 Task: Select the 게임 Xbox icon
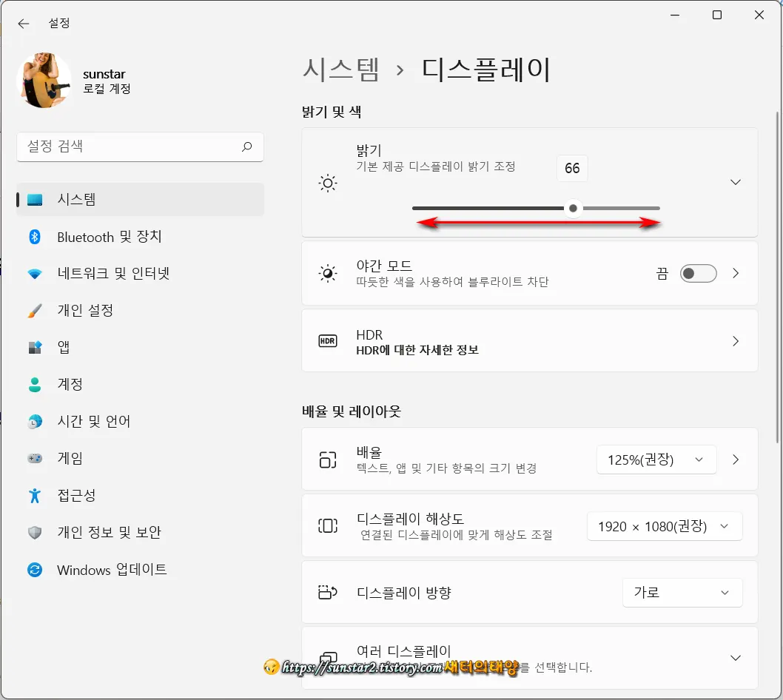tap(35, 458)
